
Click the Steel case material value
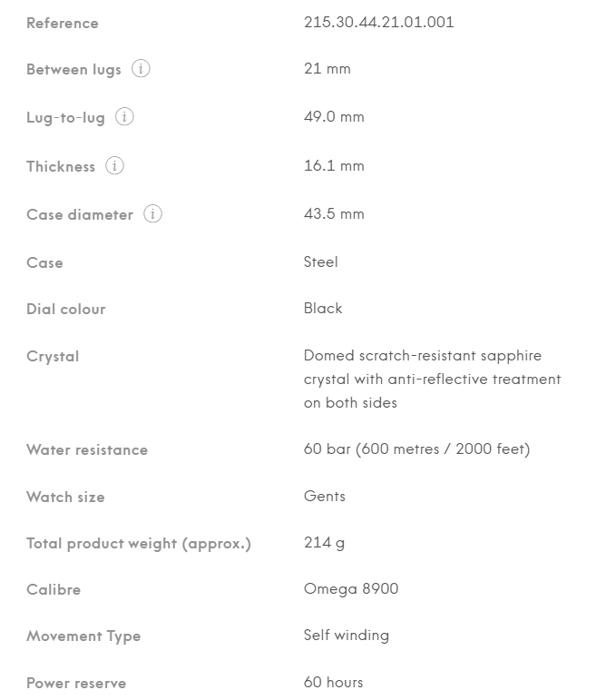[320, 262]
